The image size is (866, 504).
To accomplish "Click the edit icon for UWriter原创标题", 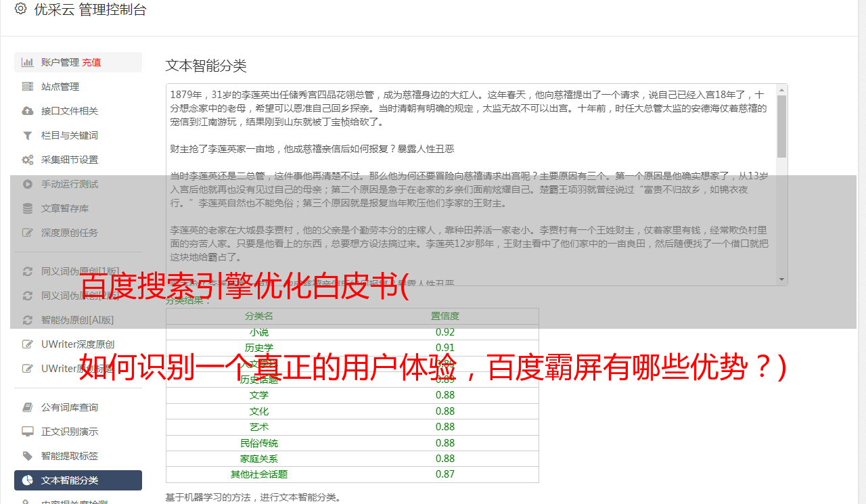I will (28, 369).
